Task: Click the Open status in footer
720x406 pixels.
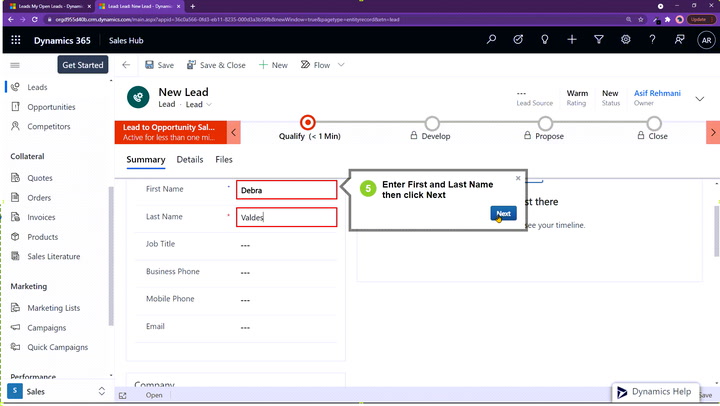Action: (x=154, y=395)
